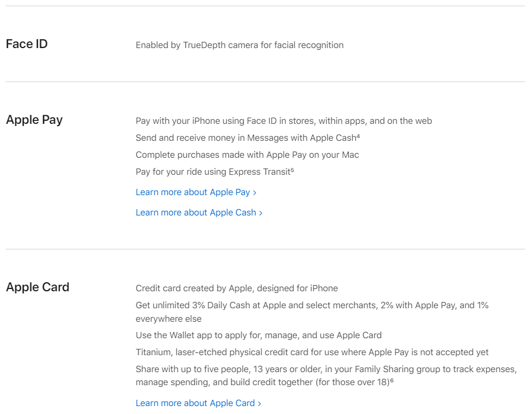Screen dimensions: 532x414
Task: Open Learn more about Apple Cash link
Action: (x=199, y=213)
